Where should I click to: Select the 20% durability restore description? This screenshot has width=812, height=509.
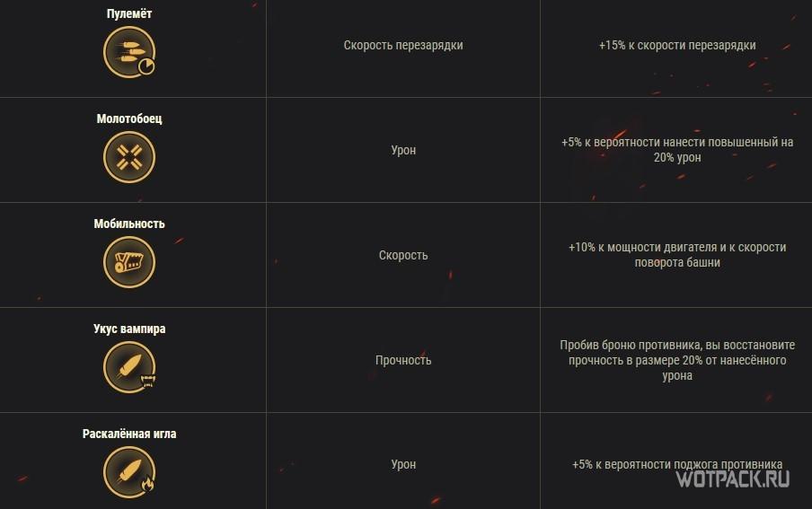(x=677, y=360)
